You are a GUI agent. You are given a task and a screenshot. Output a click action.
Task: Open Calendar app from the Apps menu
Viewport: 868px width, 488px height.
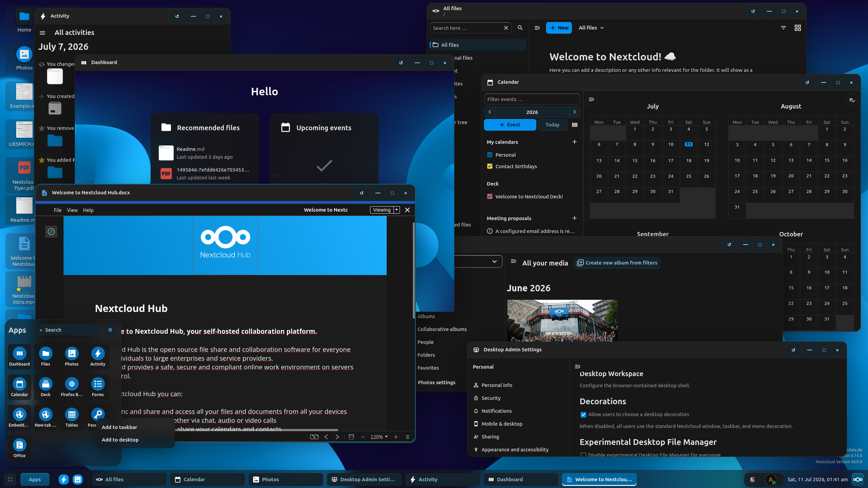click(19, 387)
